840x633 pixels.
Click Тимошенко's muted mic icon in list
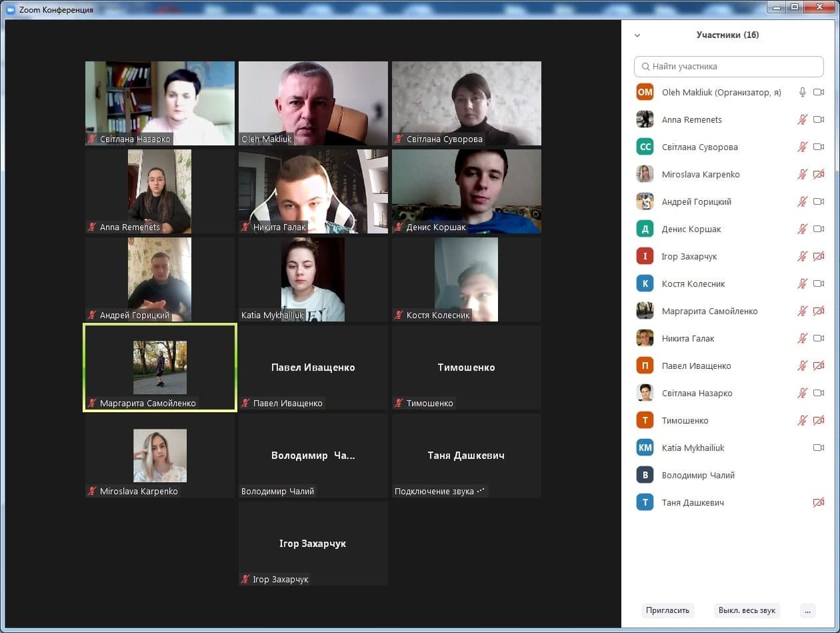tap(803, 420)
